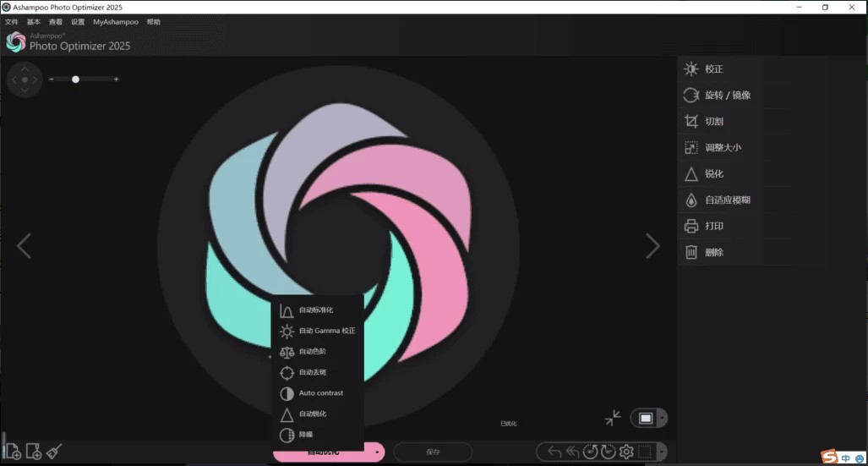The image size is (868, 466).
Task: Click the add file icon at bottom left
Action: [13, 452]
